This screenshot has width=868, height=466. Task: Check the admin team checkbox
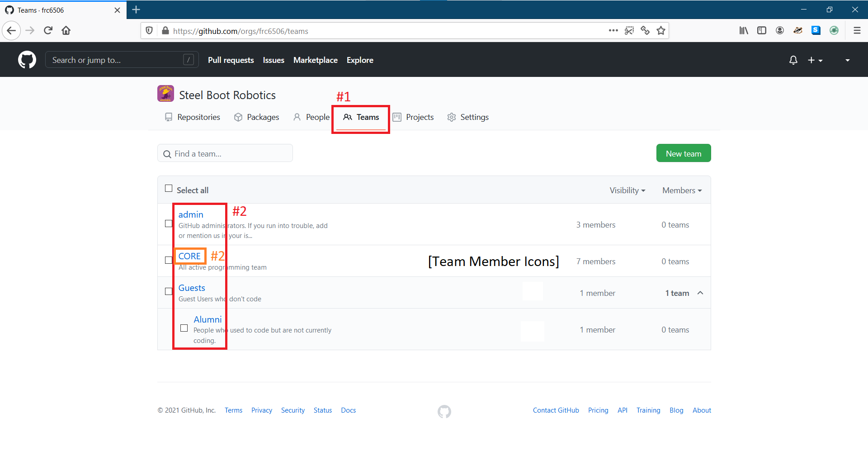[169, 223]
